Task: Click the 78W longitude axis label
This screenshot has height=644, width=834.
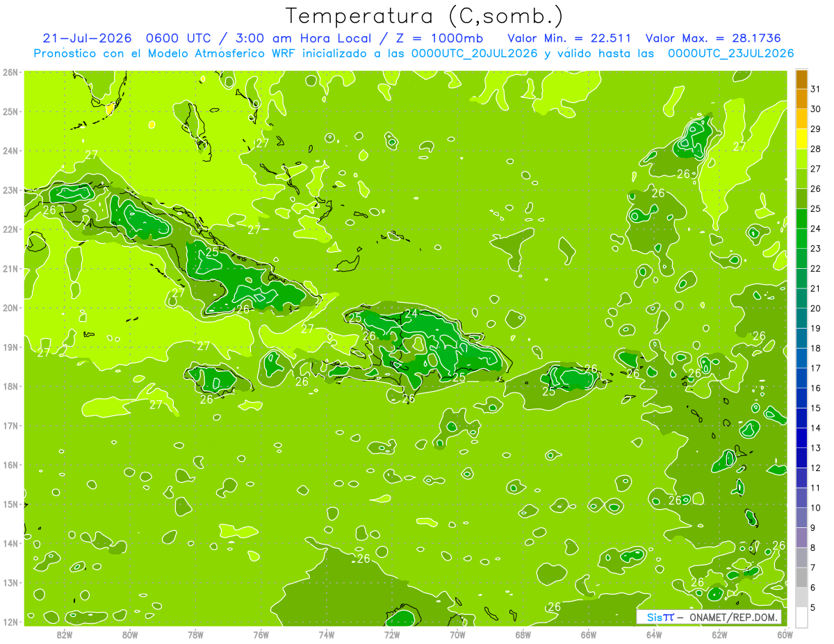Action: [x=195, y=634]
